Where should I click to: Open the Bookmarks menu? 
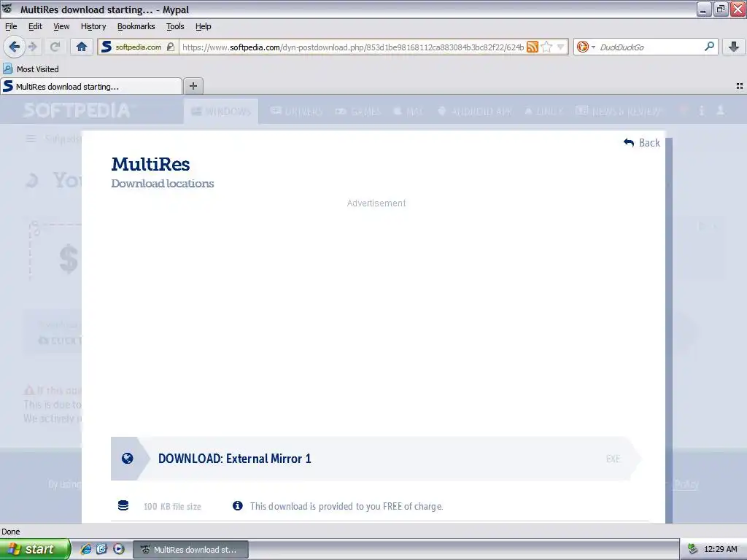136,26
